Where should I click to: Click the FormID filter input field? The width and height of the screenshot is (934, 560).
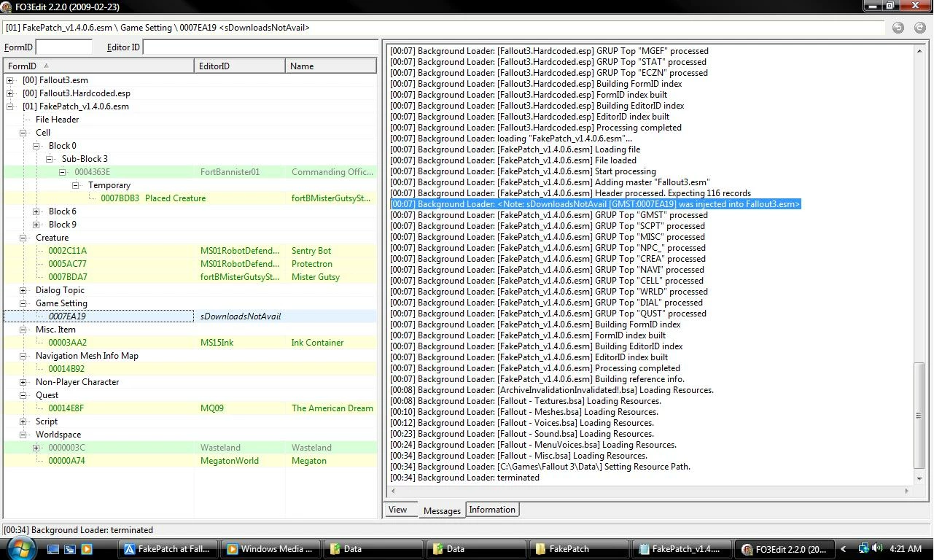[63, 47]
